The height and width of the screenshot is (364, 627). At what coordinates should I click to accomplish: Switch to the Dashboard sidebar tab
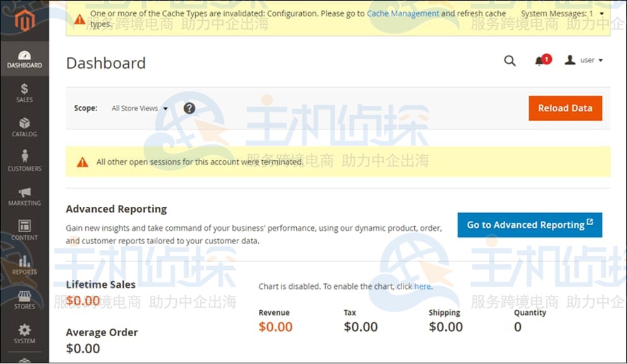click(25, 58)
